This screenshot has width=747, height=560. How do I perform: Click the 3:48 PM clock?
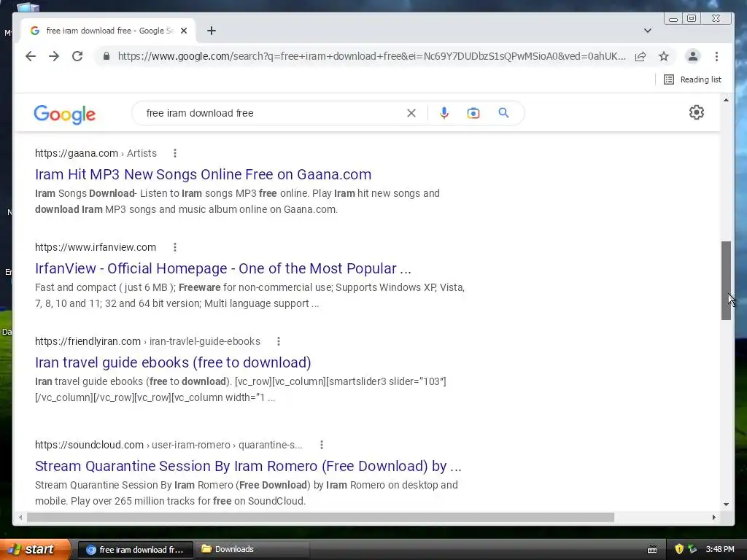720,549
